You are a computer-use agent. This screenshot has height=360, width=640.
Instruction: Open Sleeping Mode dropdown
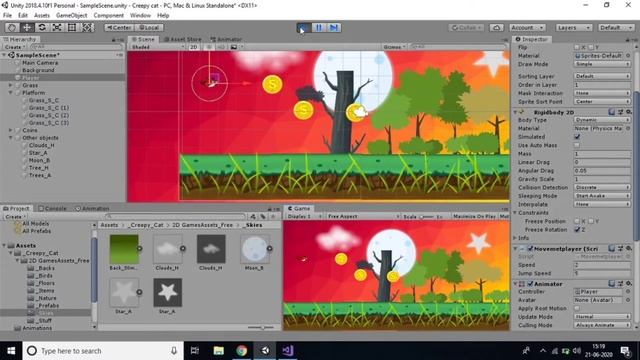tap(602, 196)
